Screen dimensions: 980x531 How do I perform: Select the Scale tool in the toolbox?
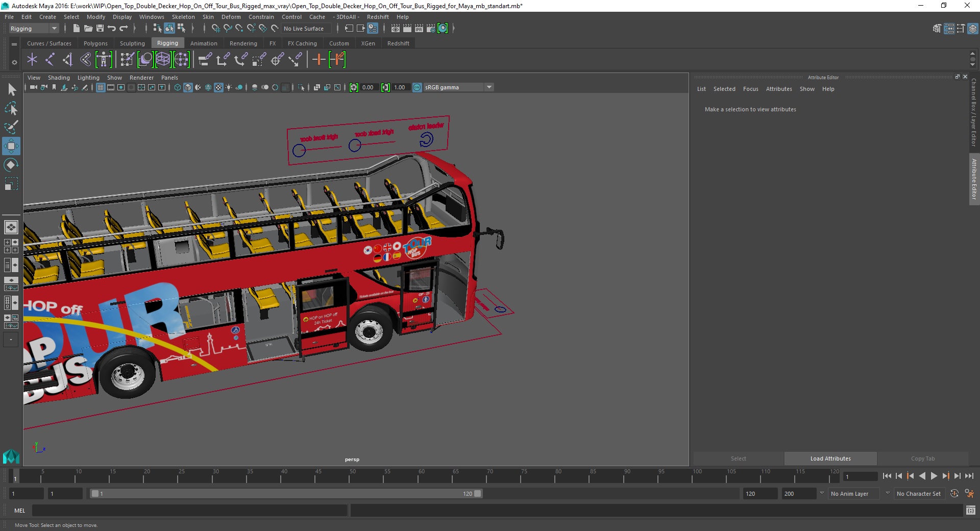[11, 184]
